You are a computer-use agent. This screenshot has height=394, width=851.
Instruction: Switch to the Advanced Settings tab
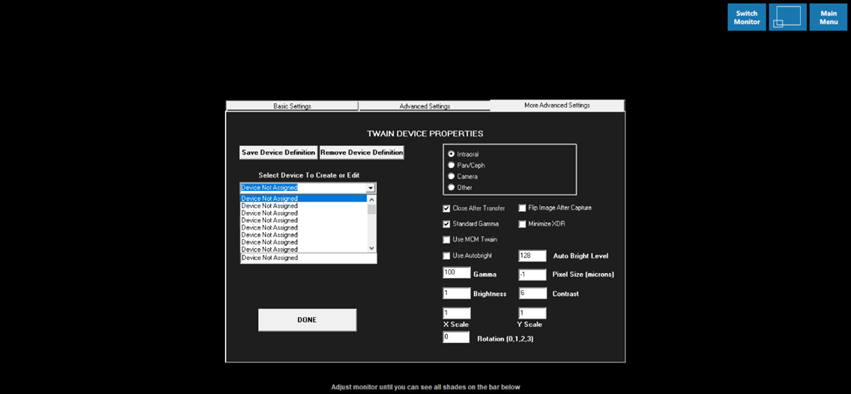[x=424, y=106]
